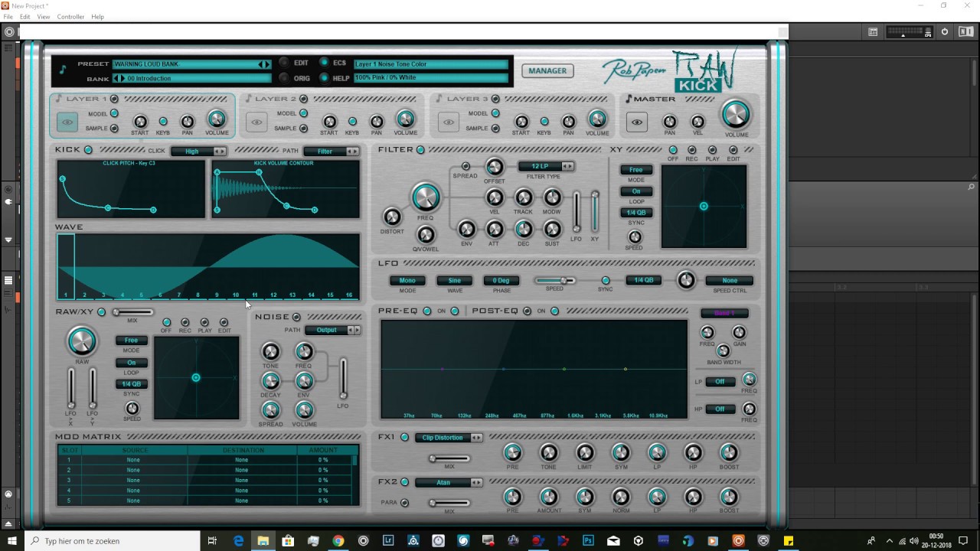Open the Edit menu
Viewport: 980px width, 551px height.
coord(25,17)
